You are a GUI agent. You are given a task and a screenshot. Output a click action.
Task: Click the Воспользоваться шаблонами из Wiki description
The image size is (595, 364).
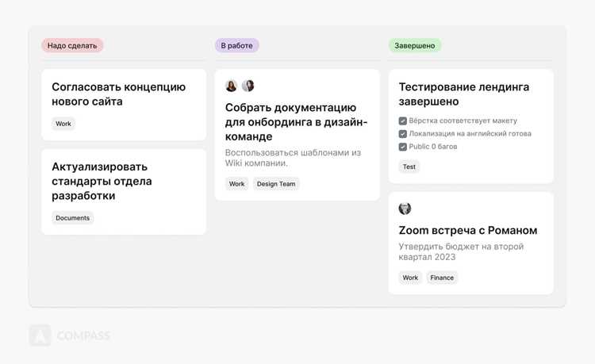293,158
